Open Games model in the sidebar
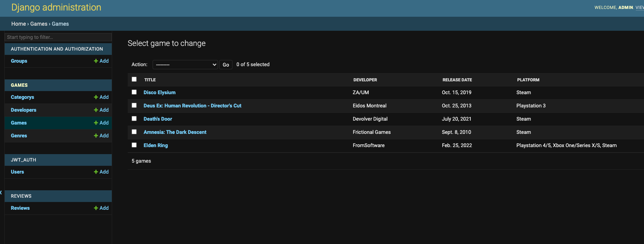 (x=19, y=123)
